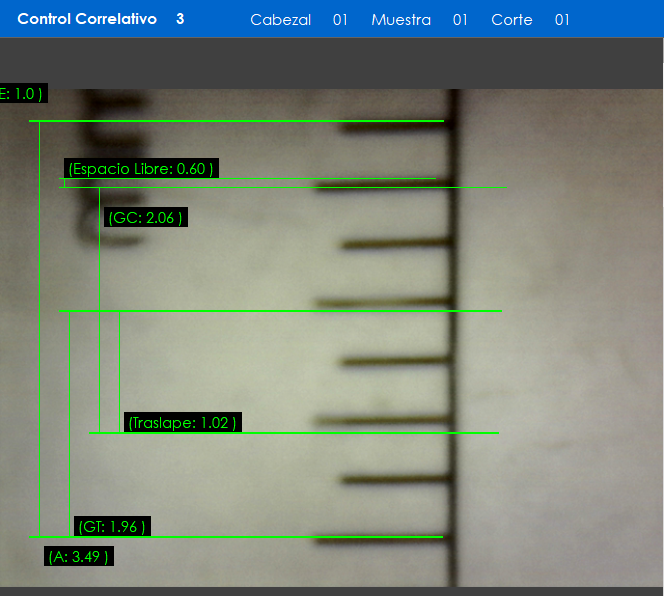Click the middle green line between GC and Traslape
Viewport: 664px width, 596px height.
(x=280, y=311)
